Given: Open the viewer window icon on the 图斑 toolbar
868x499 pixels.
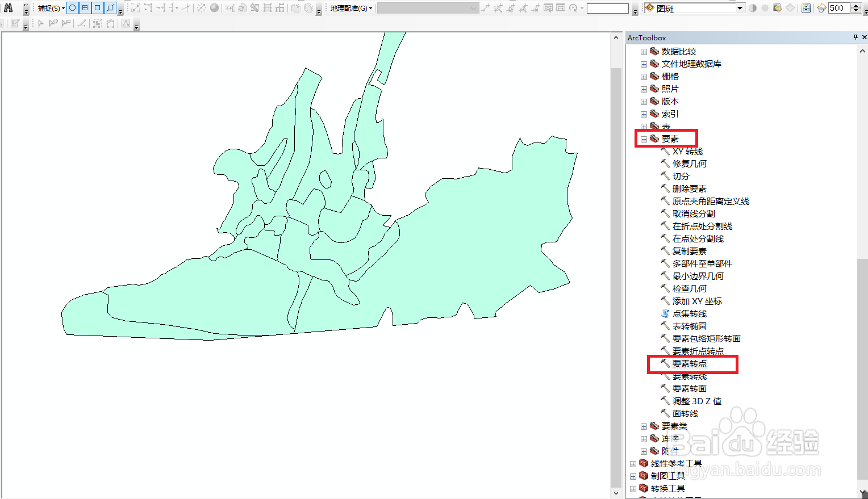Looking at the screenshot, I should (x=806, y=8).
